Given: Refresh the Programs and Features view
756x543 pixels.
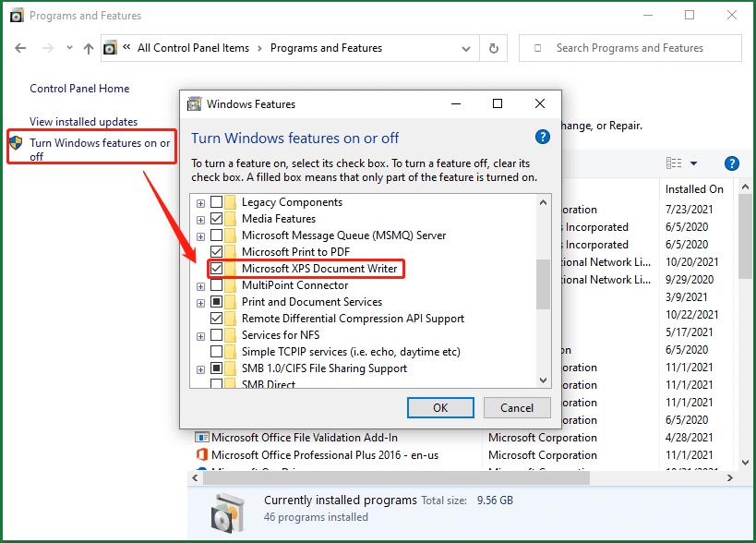Looking at the screenshot, I should [493, 48].
